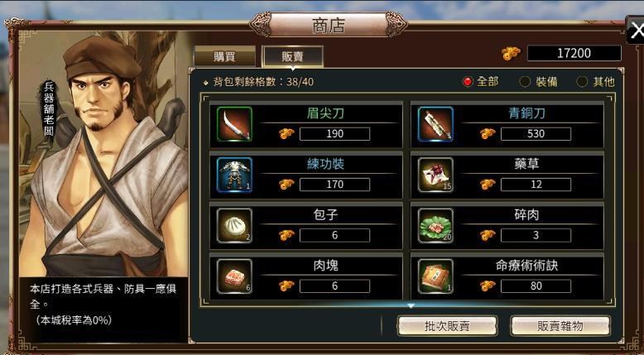The height and width of the screenshot is (355, 644).
Task: Click the weapon shop owner portrait
Action: (104, 154)
